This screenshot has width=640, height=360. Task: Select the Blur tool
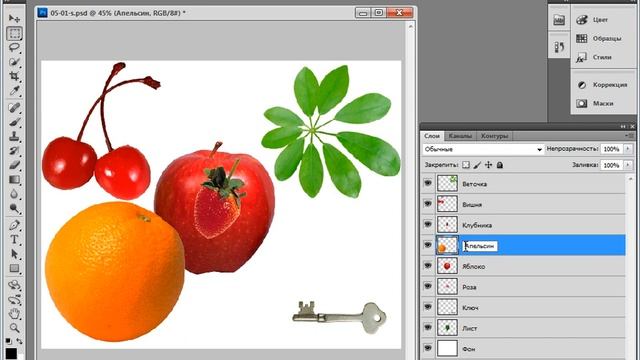14,194
